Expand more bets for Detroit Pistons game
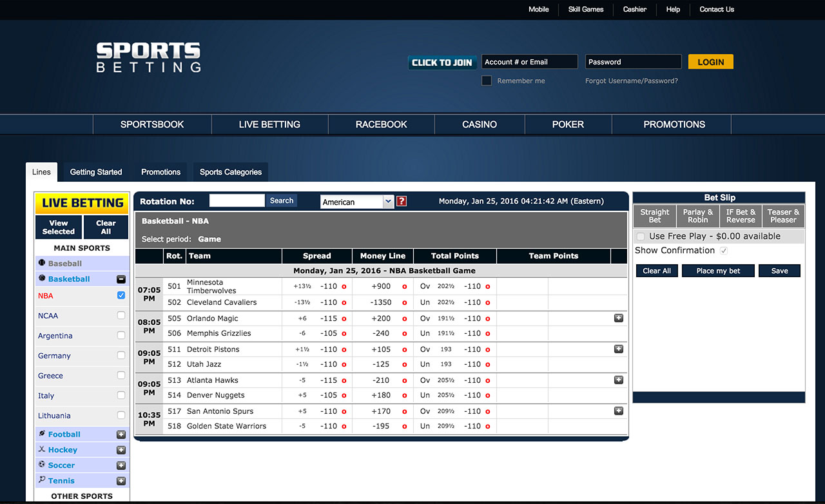The width and height of the screenshot is (825, 504). (x=619, y=349)
